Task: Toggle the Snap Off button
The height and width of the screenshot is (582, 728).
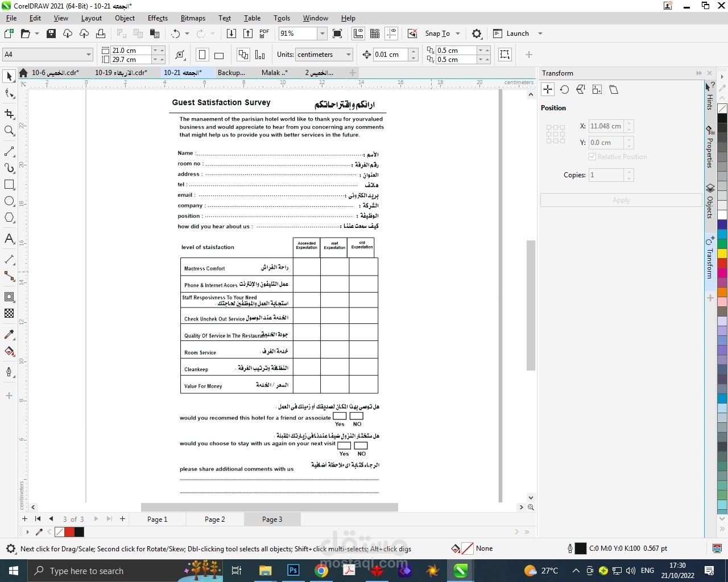Action: [413, 34]
